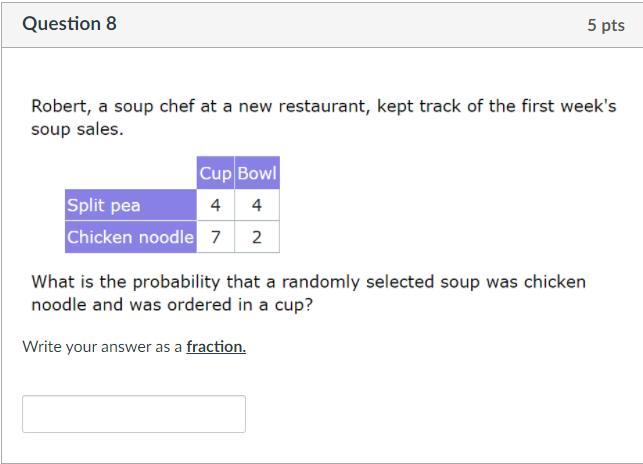Select the Cup column header

coord(215,173)
